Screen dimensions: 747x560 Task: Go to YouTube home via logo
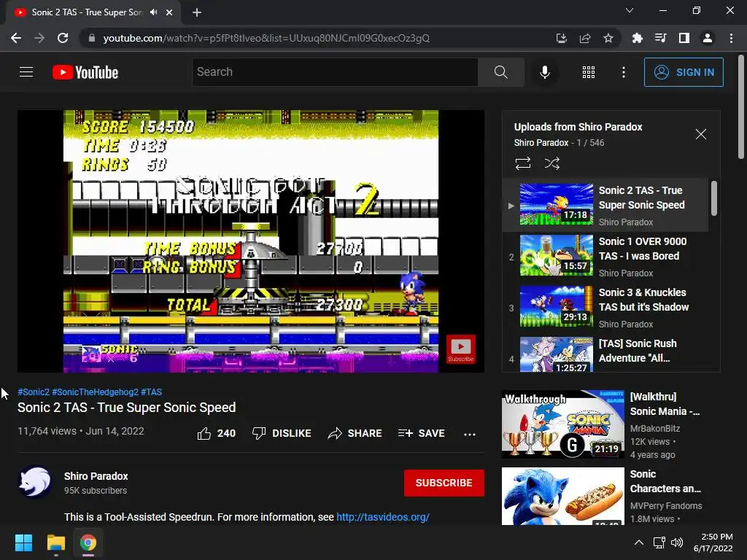85,72
